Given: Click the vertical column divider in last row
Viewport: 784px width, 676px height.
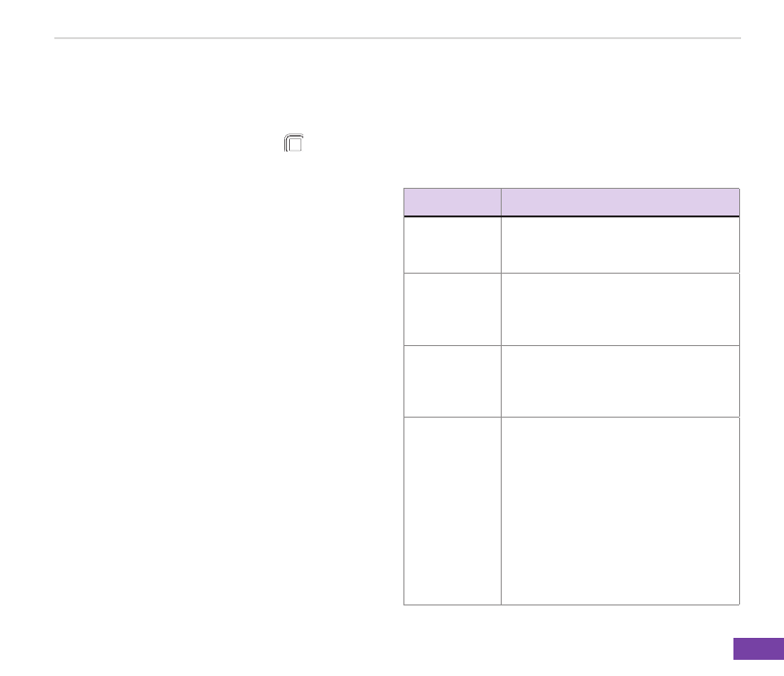Looking at the screenshot, I should pyautogui.click(x=501, y=510).
